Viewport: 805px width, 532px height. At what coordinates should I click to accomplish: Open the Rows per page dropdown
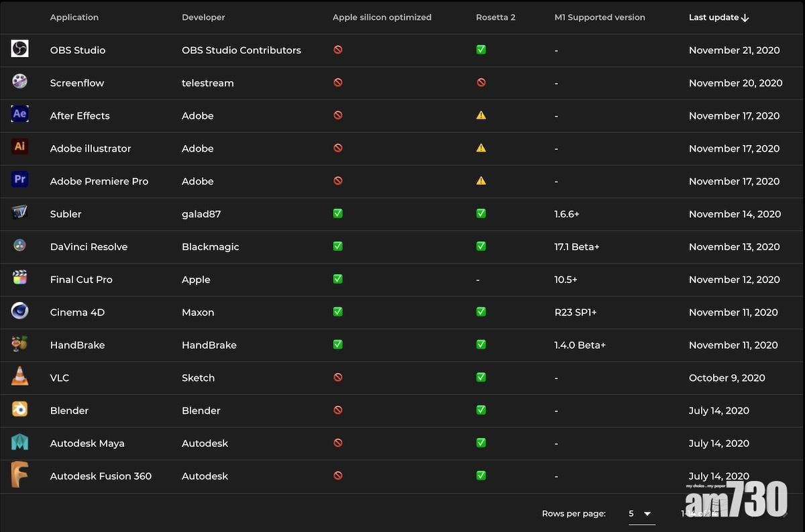point(641,514)
